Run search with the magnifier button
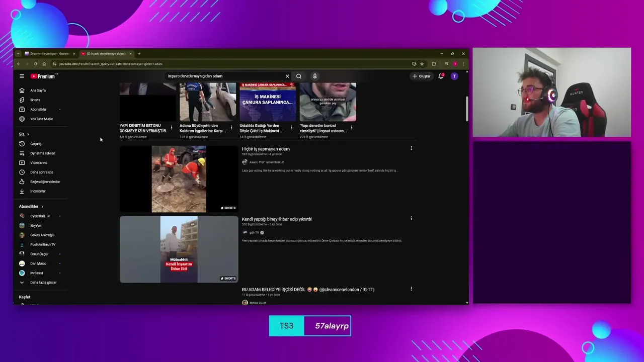644x362 pixels. [x=299, y=76]
